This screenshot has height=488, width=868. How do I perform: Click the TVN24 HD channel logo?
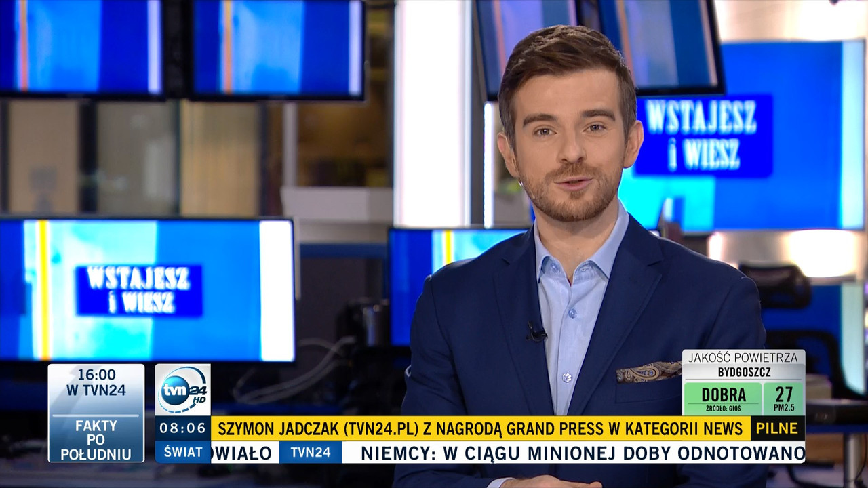[182, 390]
